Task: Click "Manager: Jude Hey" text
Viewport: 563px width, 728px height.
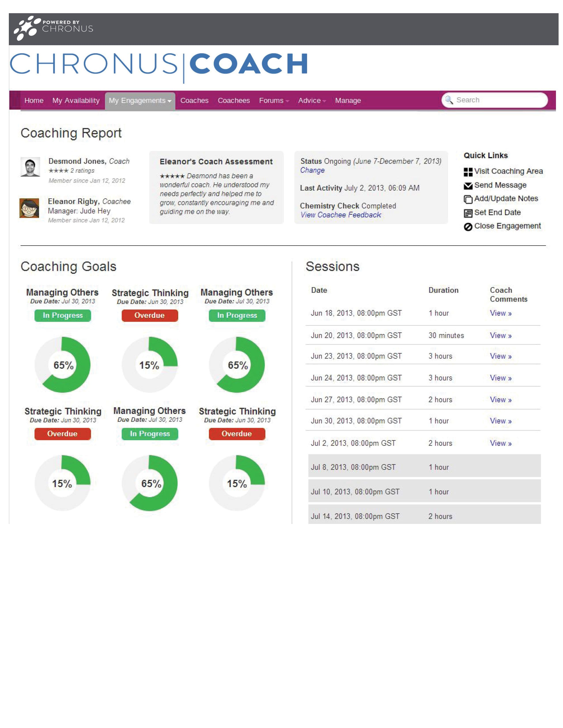Action: pos(79,211)
